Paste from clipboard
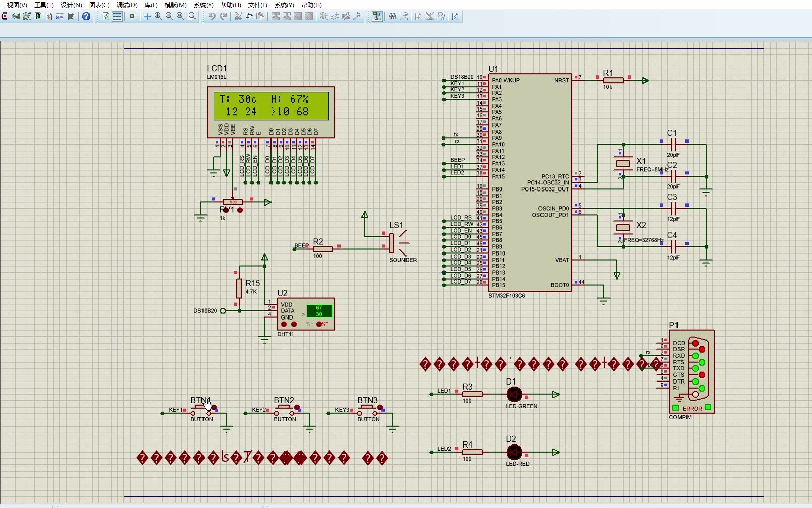812x508 pixels. click(x=260, y=17)
